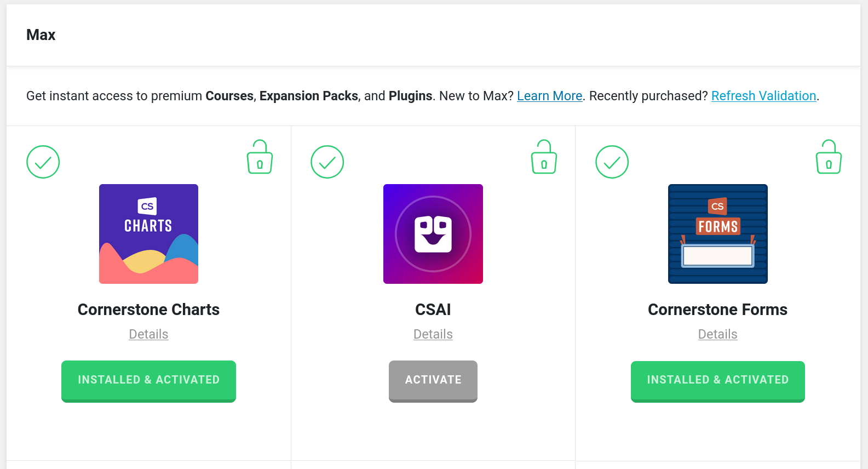Image resolution: width=868 pixels, height=469 pixels.
Task: Click the CSAI title text
Action: pos(433,310)
